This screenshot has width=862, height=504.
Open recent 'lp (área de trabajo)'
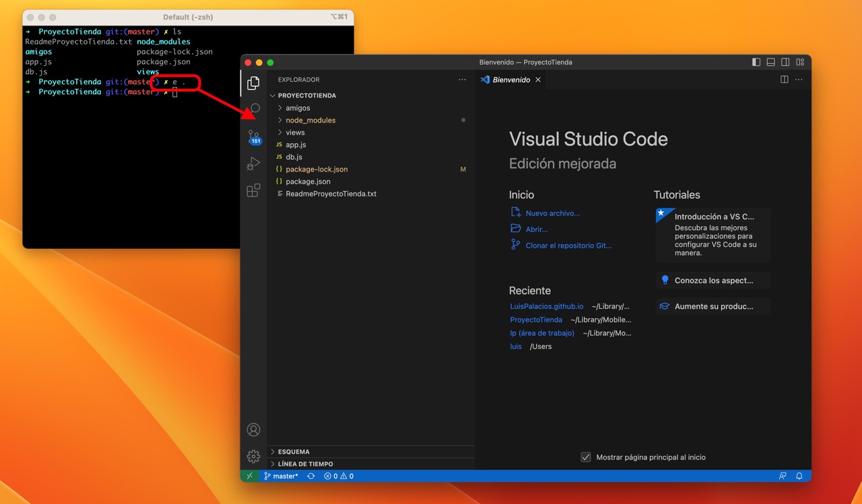(542, 333)
